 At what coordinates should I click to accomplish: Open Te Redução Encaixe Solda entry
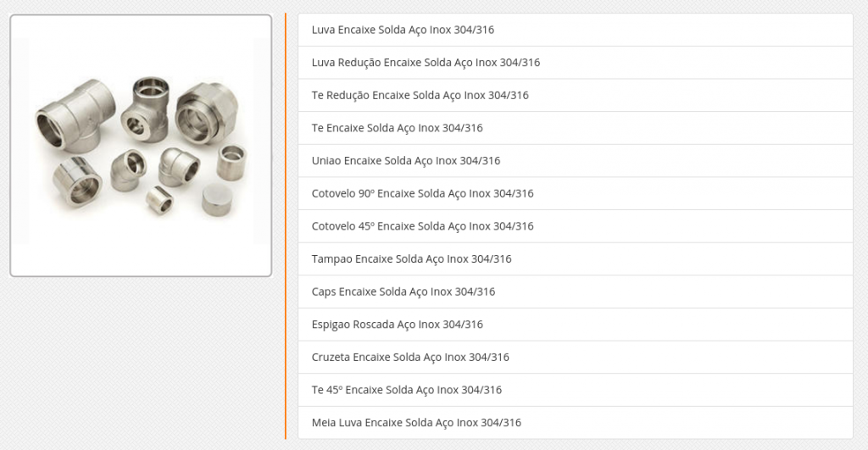pyautogui.click(x=420, y=95)
